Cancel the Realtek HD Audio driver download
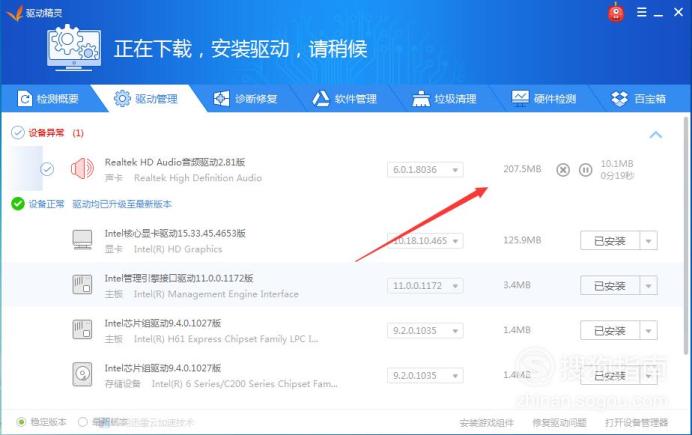 click(x=563, y=170)
